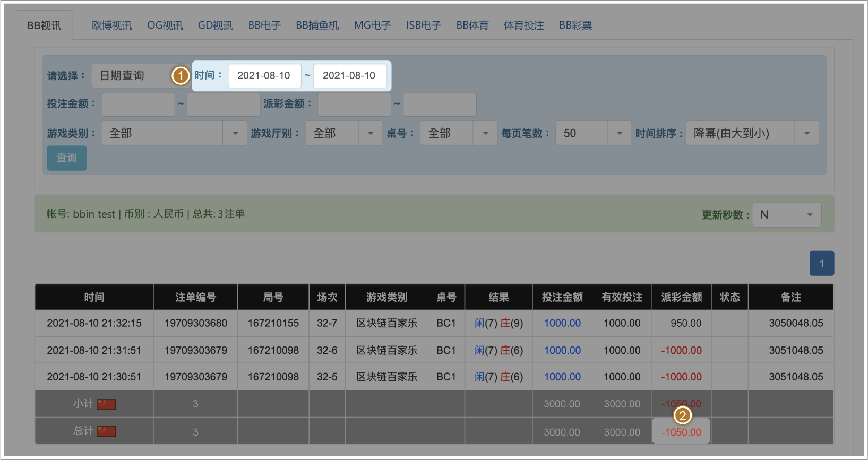Click the start date field 2021-08-10
The image size is (868, 460).
[x=264, y=75]
